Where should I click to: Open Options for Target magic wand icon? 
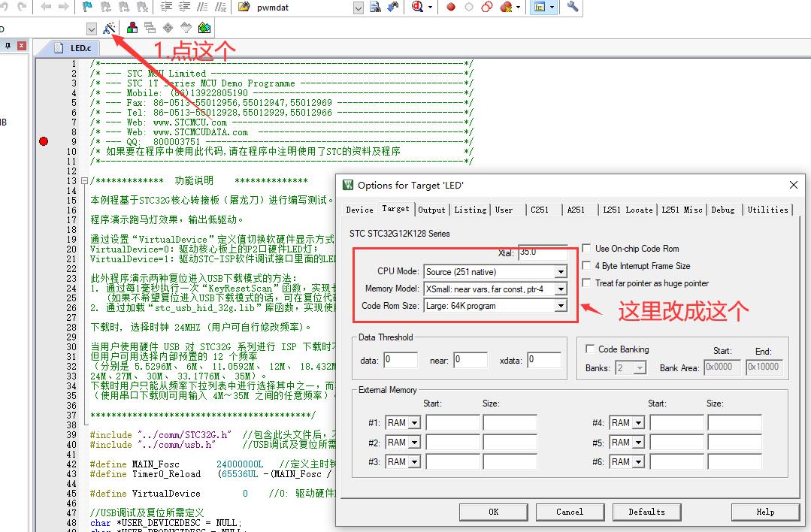(x=109, y=29)
